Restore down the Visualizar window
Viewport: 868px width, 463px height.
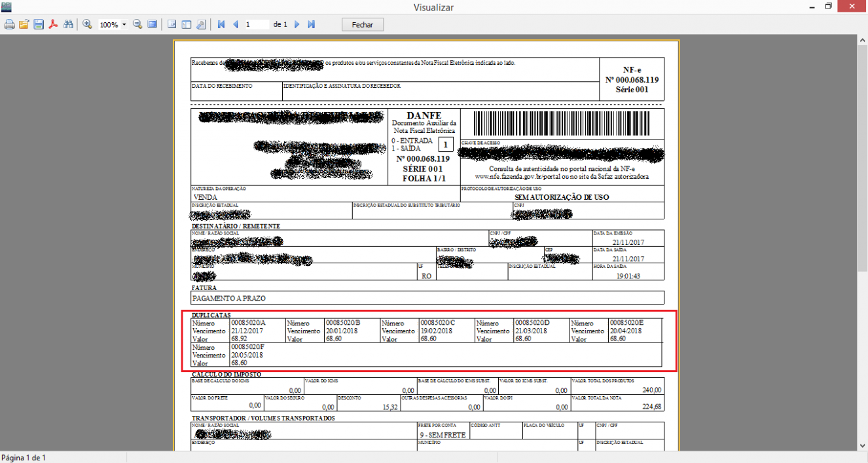[828, 7]
